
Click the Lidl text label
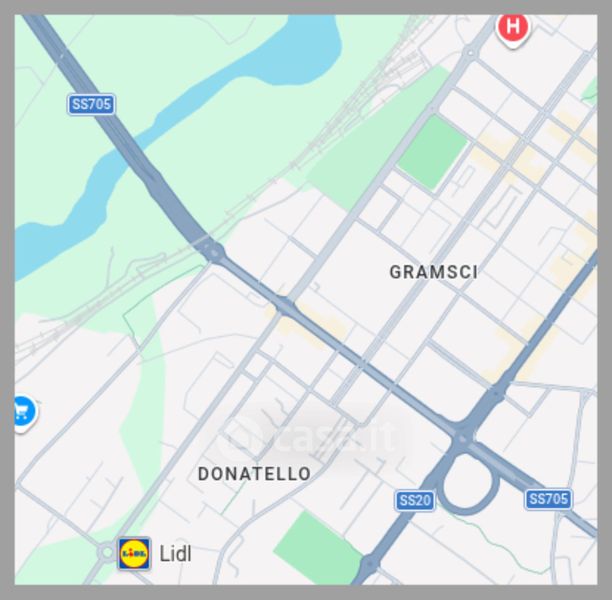click(176, 554)
